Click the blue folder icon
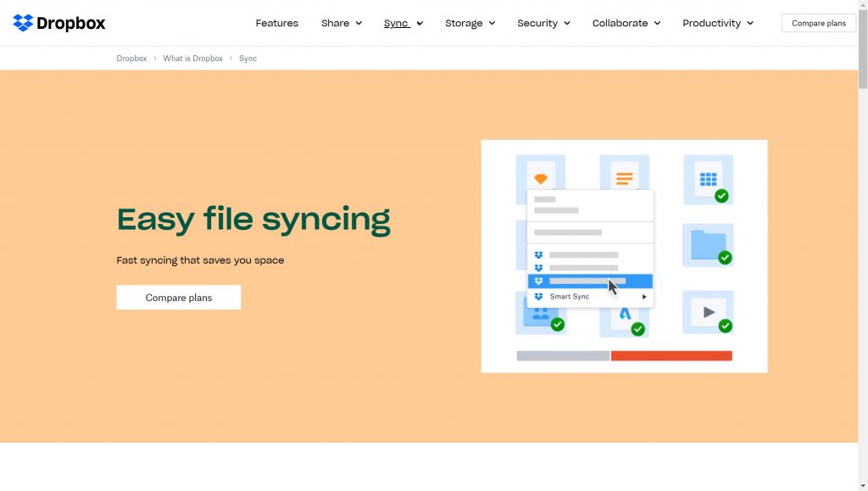The height and width of the screenshot is (491, 868). pos(708,245)
